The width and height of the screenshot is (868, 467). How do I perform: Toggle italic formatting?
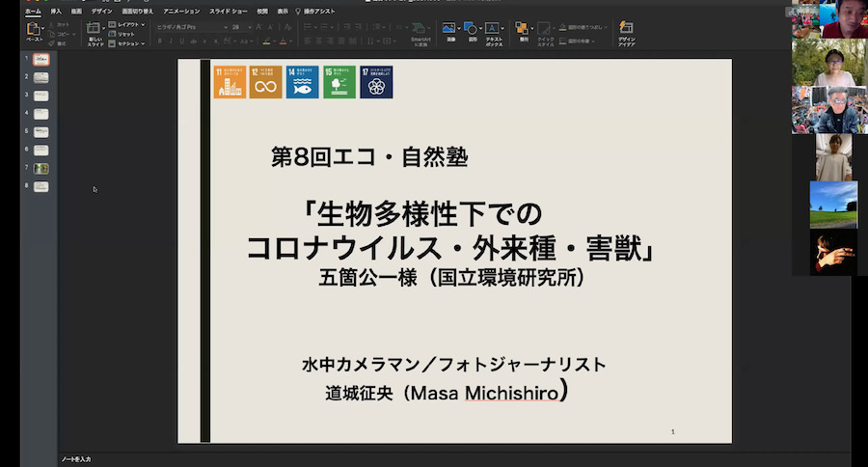171,41
